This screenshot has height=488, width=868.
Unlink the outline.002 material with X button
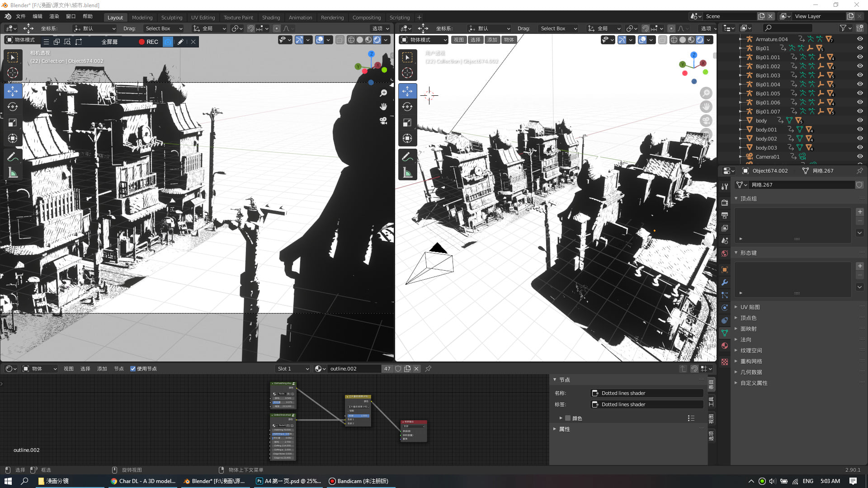pyautogui.click(x=416, y=369)
